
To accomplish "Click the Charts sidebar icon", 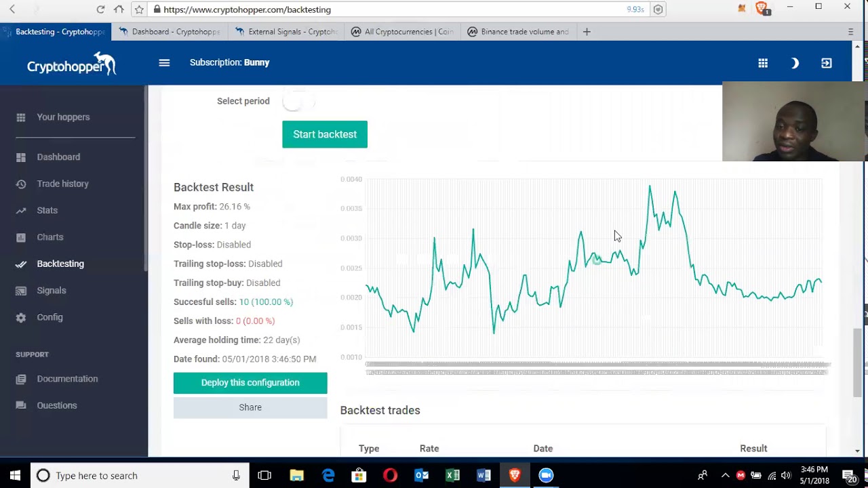I will point(21,237).
